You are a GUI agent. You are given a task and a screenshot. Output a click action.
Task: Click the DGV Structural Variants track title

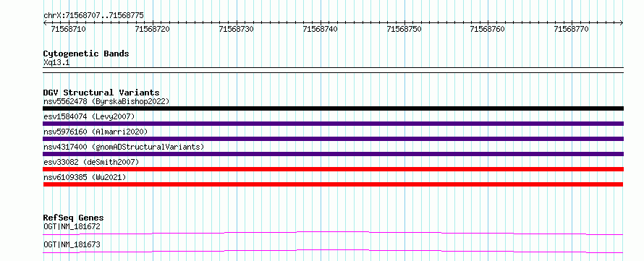tap(101, 93)
